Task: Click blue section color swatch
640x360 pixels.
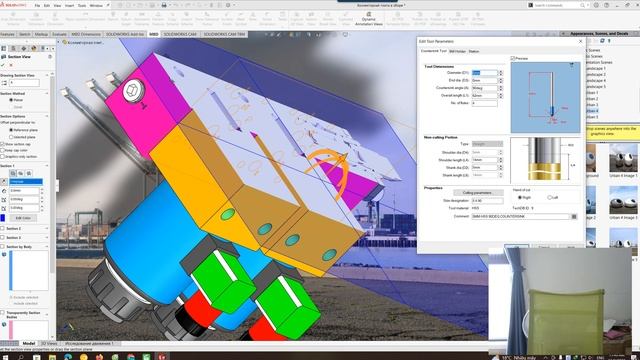Action: click(3, 218)
